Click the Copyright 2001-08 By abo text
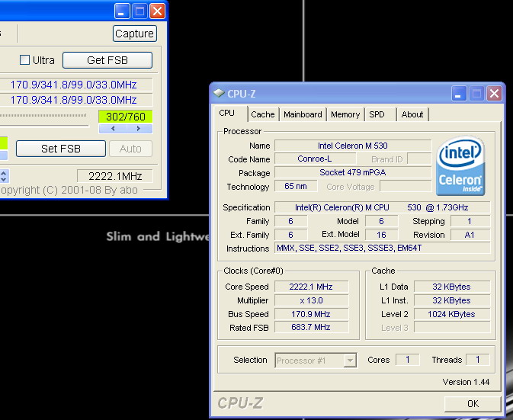The width and height of the screenshot is (513, 420). (x=69, y=190)
